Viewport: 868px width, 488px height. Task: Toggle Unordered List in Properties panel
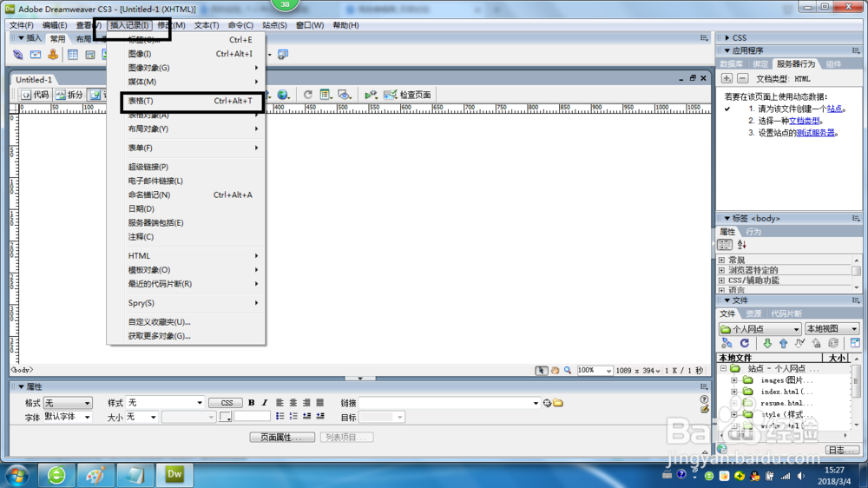coord(280,417)
